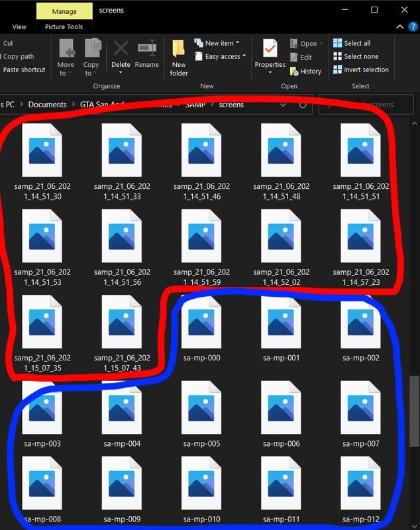Click Paste shortcut
Screen dimensions: 420x530
24,70
